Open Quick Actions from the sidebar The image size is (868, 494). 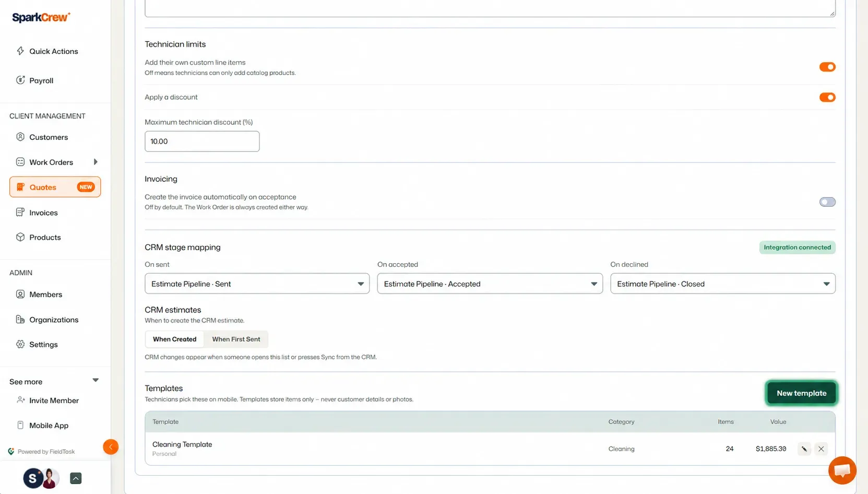pyautogui.click(x=54, y=51)
